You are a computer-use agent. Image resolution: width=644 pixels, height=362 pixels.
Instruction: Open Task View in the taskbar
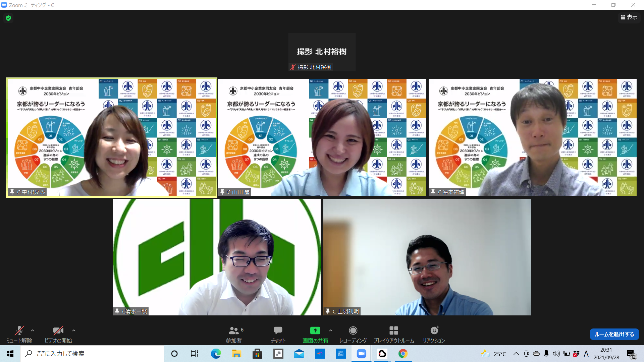195,354
